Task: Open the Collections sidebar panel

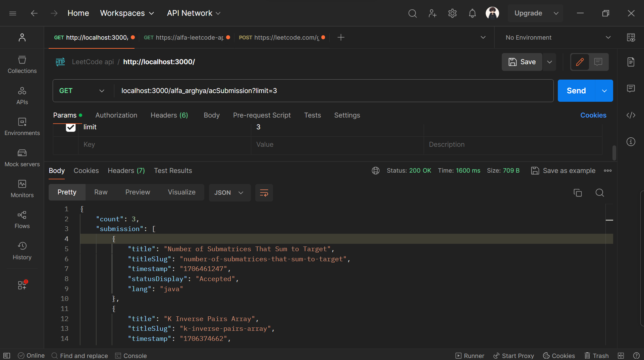Action: 22,64
